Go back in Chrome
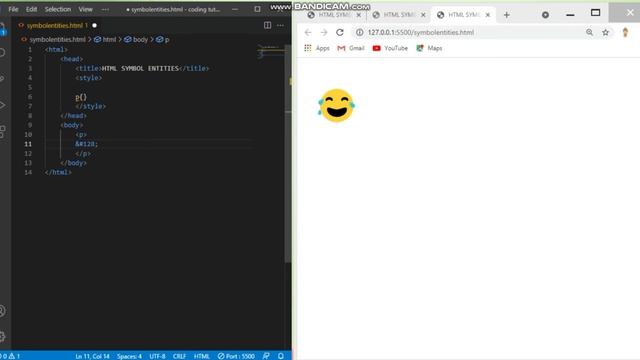This screenshot has width=640, height=360. point(308,32)
